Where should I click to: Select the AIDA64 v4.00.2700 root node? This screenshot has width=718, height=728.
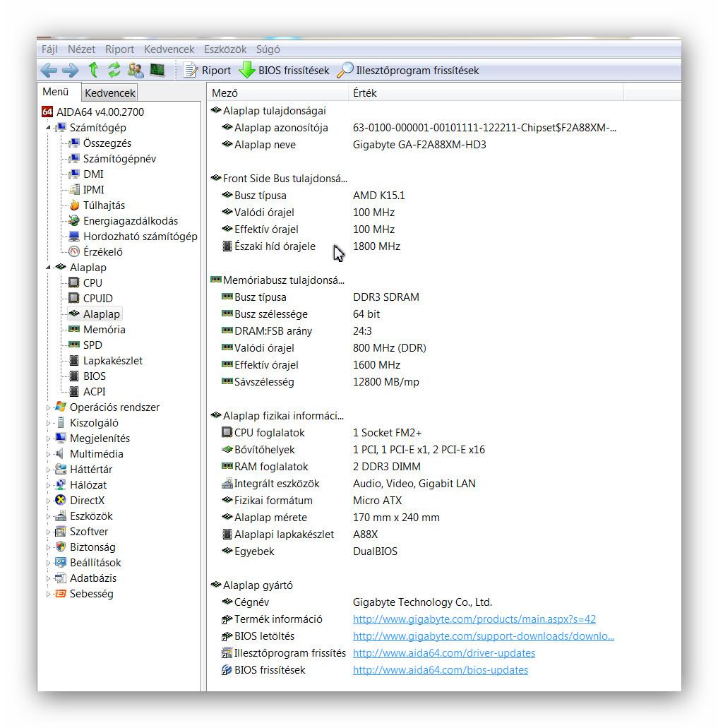(92, 112)
